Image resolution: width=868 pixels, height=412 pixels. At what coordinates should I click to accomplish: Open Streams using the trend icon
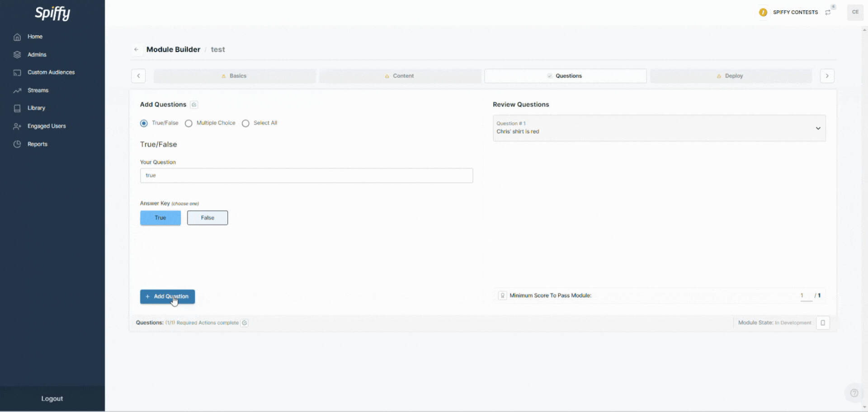pyautogui.click(x=17, y=91)
